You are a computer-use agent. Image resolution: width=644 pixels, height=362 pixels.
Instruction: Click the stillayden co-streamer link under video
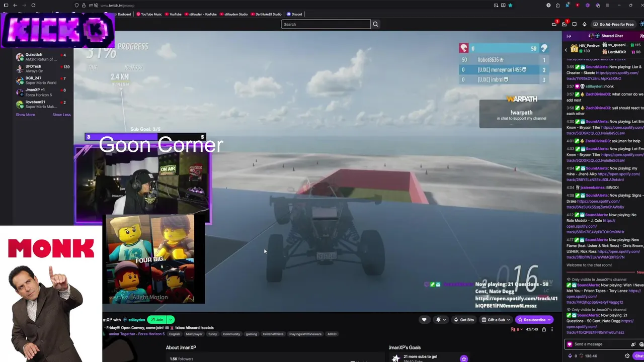click(x=136, y=320)
